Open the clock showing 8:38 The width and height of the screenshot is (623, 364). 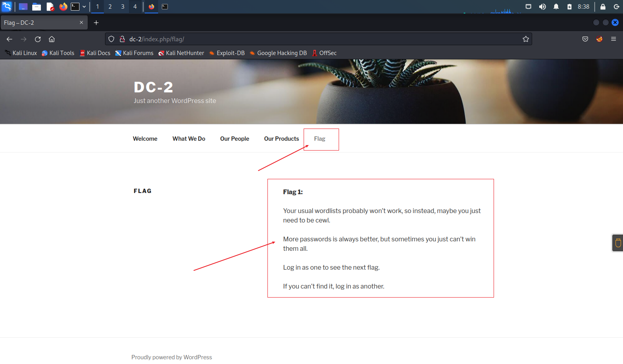click(584, 6)
